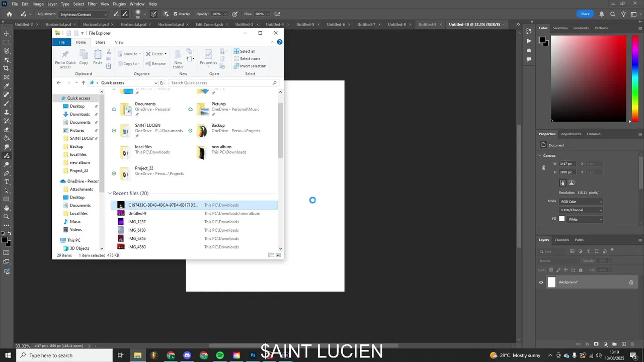Click the Select none button
The image size is (644, 362).
point(247,58)
